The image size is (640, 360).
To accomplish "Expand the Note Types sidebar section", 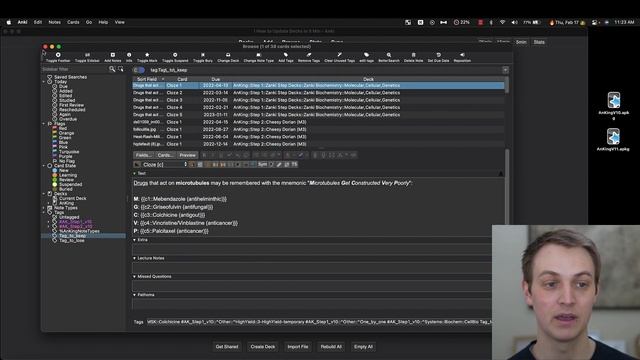I will (44, 208).
